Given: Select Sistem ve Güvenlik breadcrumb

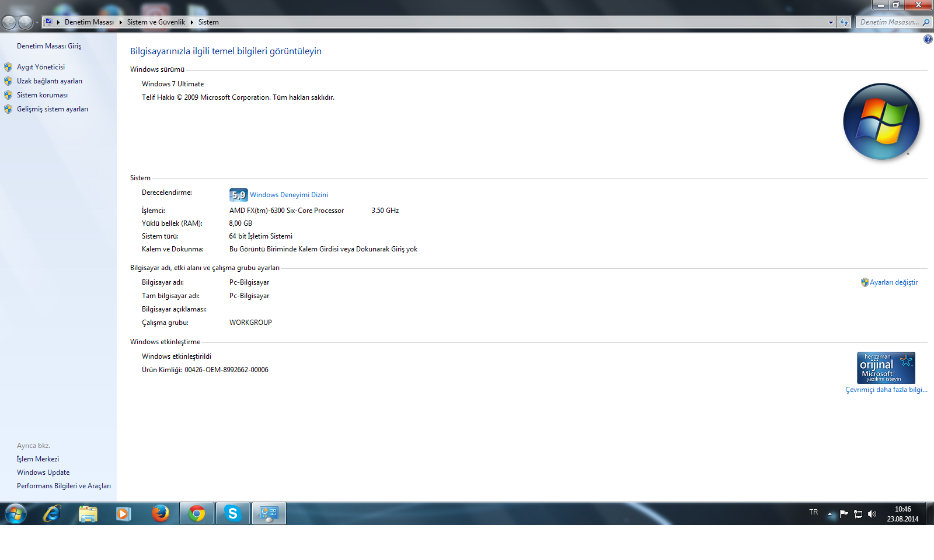Looking at the screenshot, I should (156, 22).
